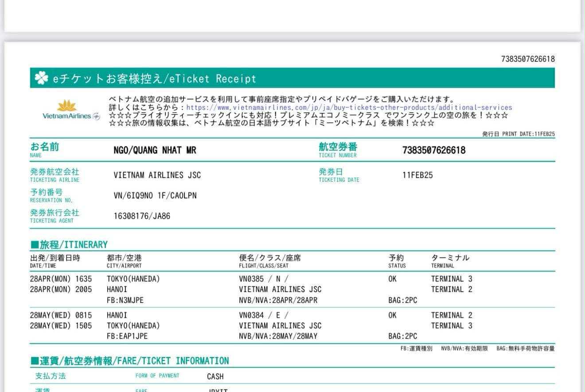The height and width of the screenshot is (392, 585).
Task: Click the SkyTeam emblem beside Vietnam Airlines text
Action: [96, 116]
